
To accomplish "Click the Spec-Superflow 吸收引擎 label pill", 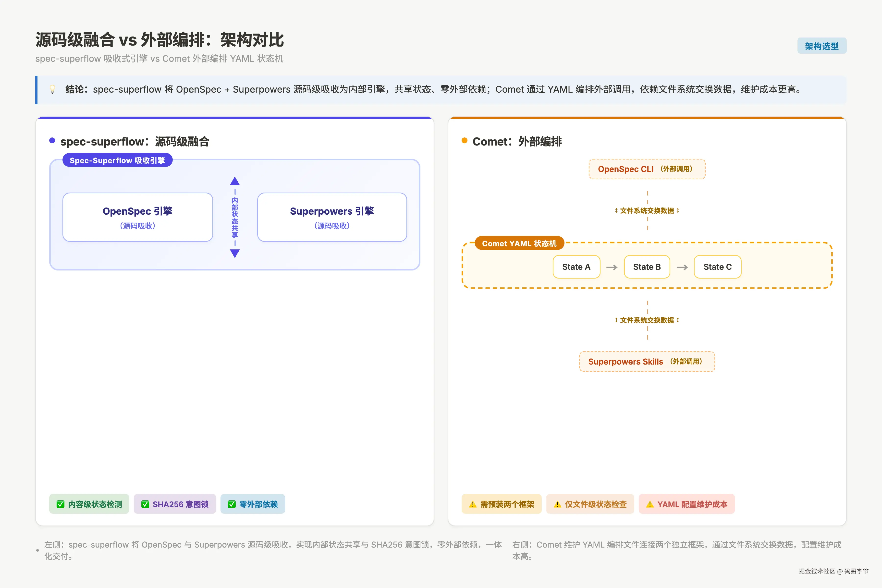I will point(117,160).
